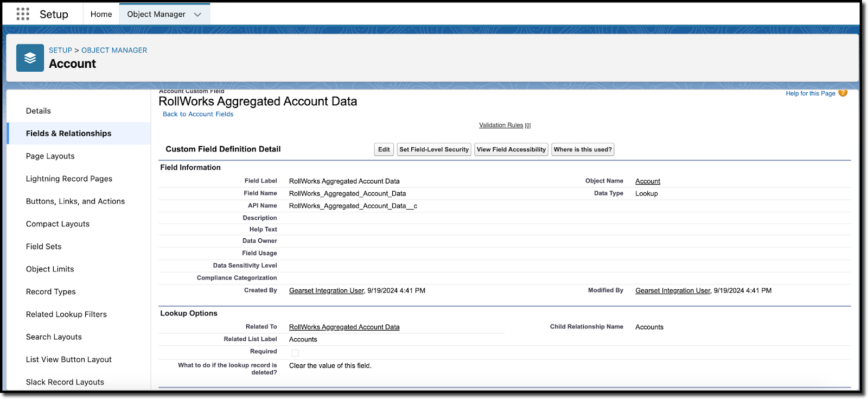
Task: Click the orange help question mark icon
Action: tap(843, 93)
